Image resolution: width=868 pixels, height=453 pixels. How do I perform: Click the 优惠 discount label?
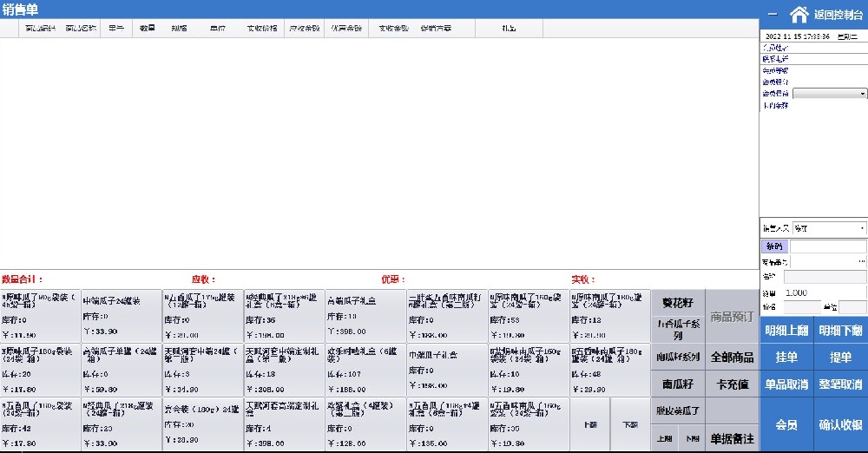(393, 279)
